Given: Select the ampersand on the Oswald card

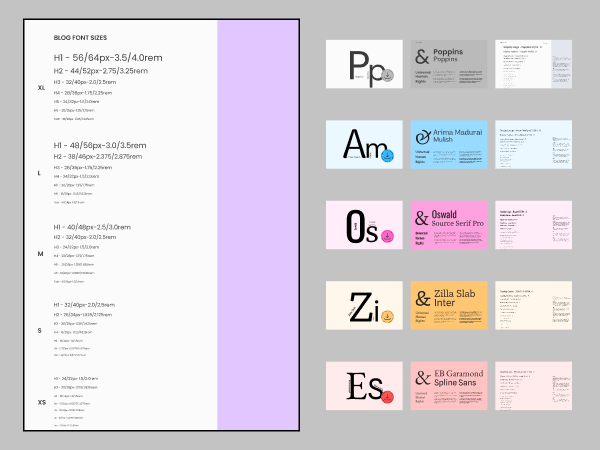Looking at the screenshot, I should pyautogui.click(x=422, y=218).
